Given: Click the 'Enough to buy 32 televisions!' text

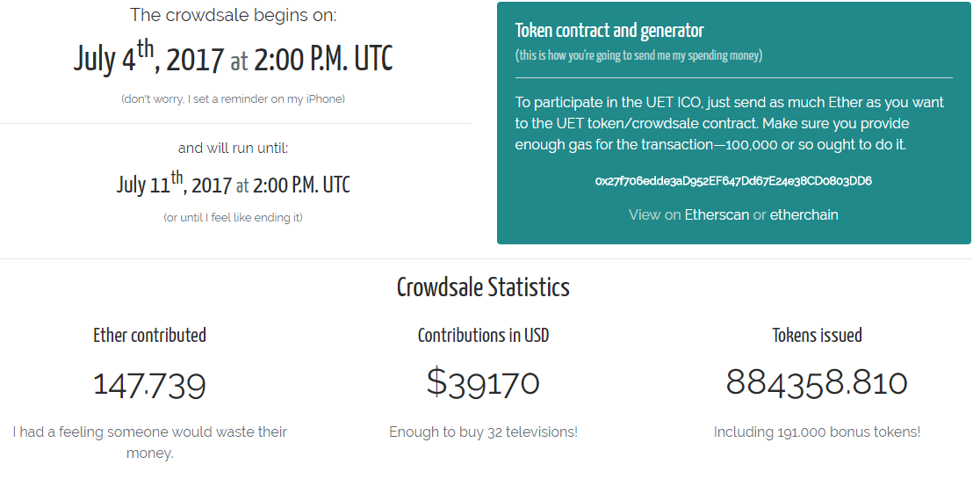Looking at the screenshot, I should 483,432.
